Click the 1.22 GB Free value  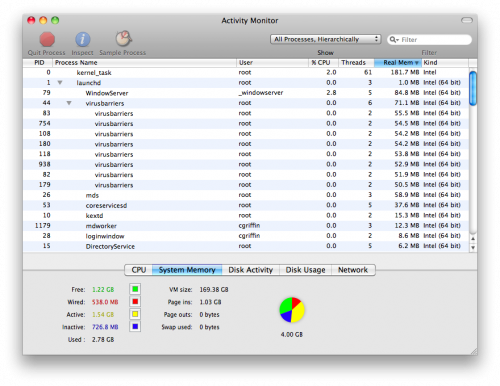pyautogui.click(x=103, y=289)
